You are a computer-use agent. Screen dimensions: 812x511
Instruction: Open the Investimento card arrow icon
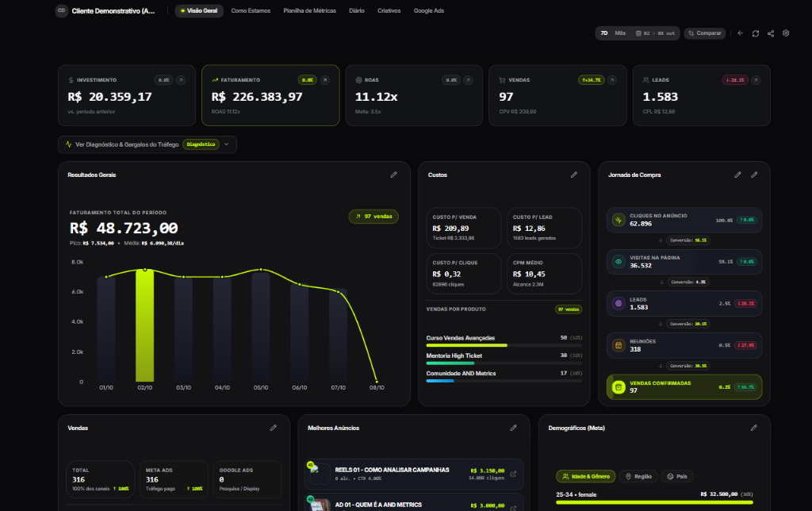[181, 80]
